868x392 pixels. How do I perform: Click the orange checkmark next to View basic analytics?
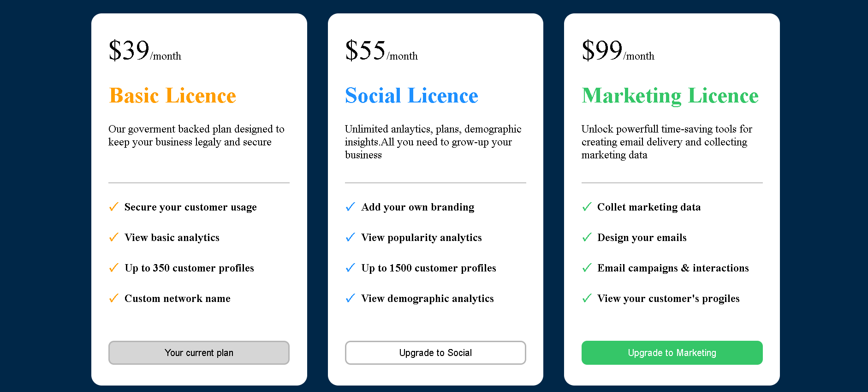tap(113, 237)
